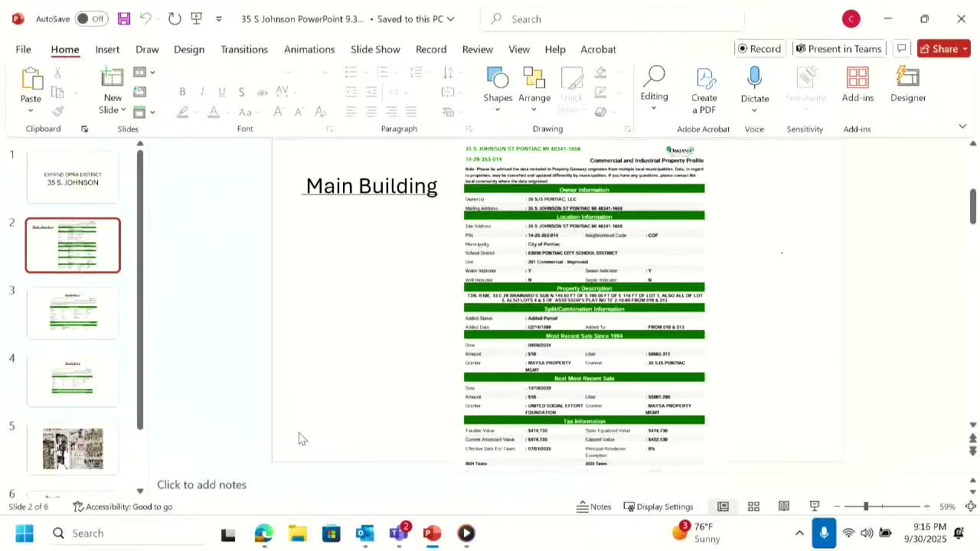Open the Shapes gallery
Screen dimensions: 980x551
pyautogui.click(x=498, y=79)
